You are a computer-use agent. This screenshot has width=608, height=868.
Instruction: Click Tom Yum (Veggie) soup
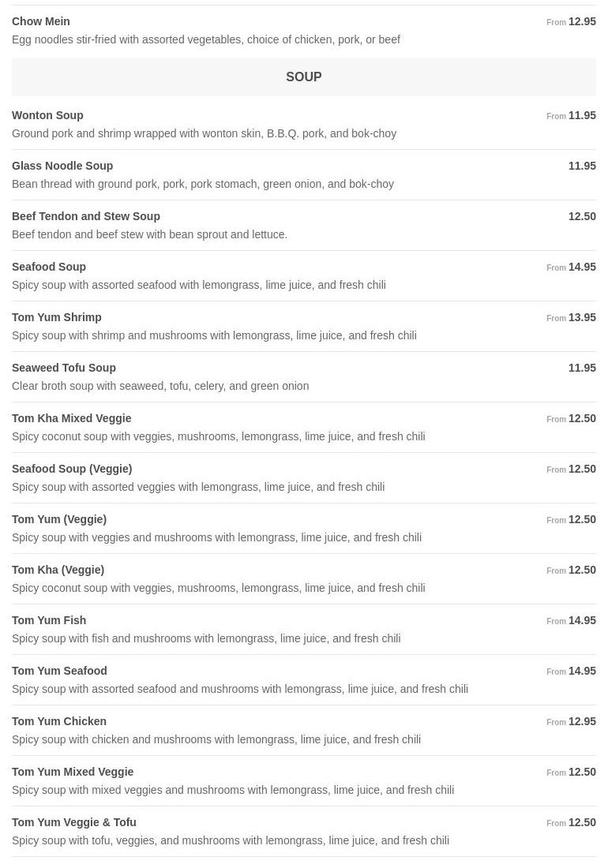pyautogui.click(x=59, y=519)
